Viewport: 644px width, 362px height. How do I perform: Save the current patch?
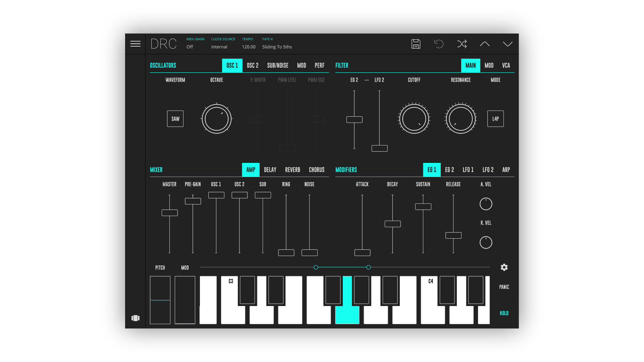(416, 44)
